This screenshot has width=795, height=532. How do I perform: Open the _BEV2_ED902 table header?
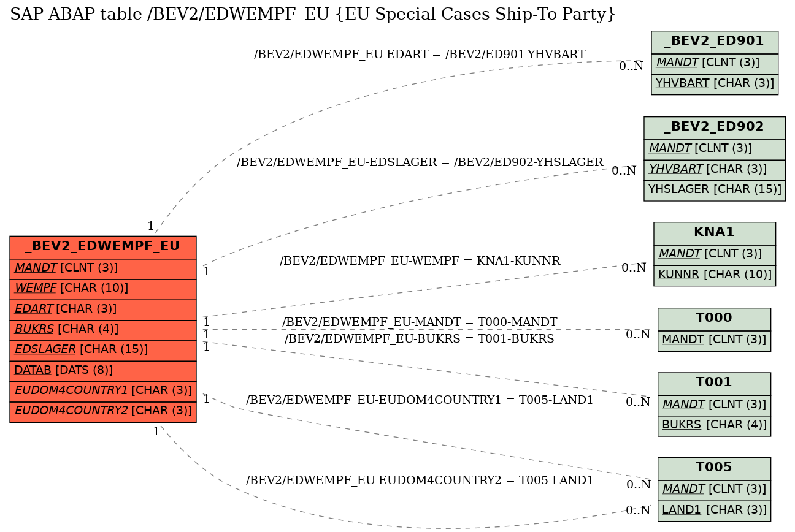pos(715,127)
